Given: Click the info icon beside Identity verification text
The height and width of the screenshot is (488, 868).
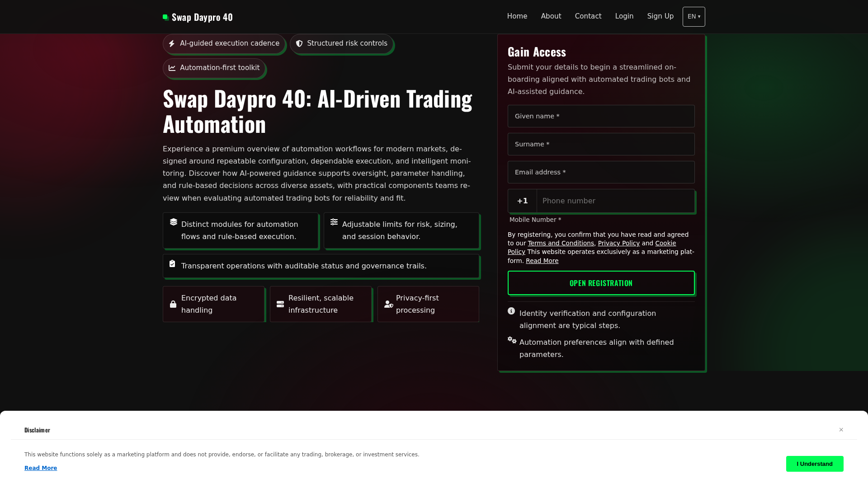Looking at the screenshot, I should click(x=511, y=311).
